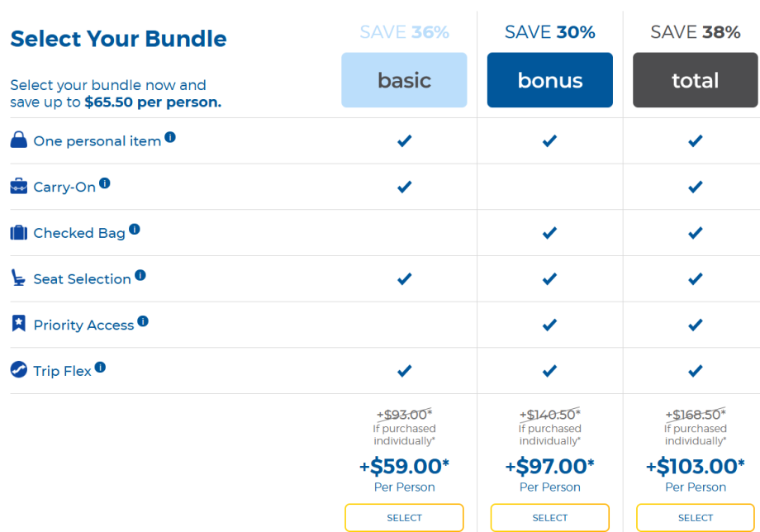
Task: Click the Trip Flex circular icon
Action: [x=18, y=370]
